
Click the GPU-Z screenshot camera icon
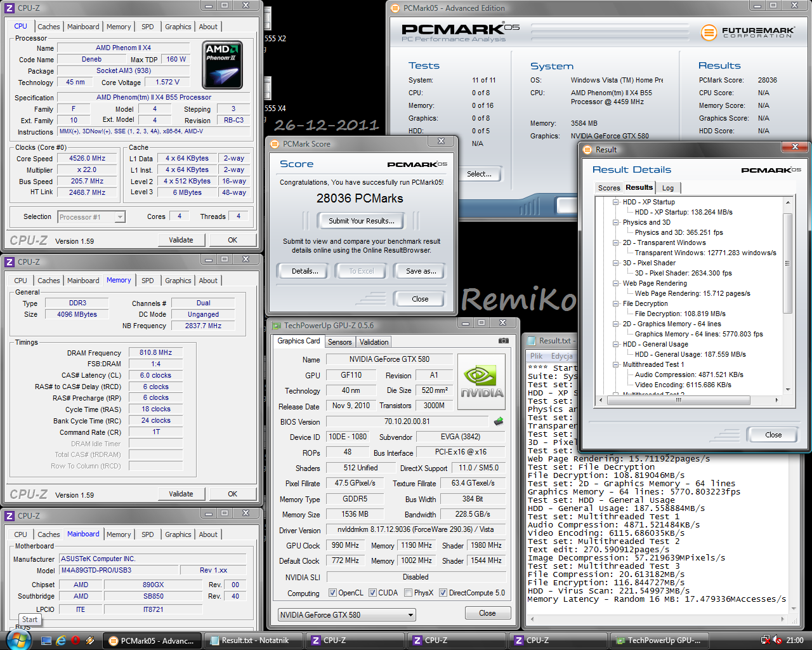[x=504, y=341]
